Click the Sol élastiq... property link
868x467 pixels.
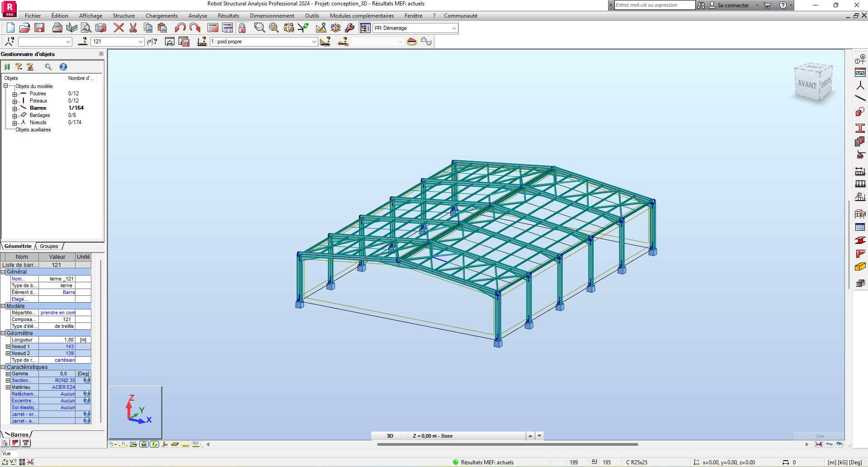point(24,407)
